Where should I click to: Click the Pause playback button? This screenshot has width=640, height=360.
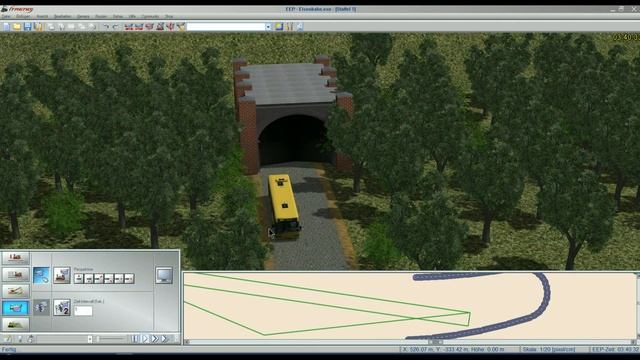[135, 339]
